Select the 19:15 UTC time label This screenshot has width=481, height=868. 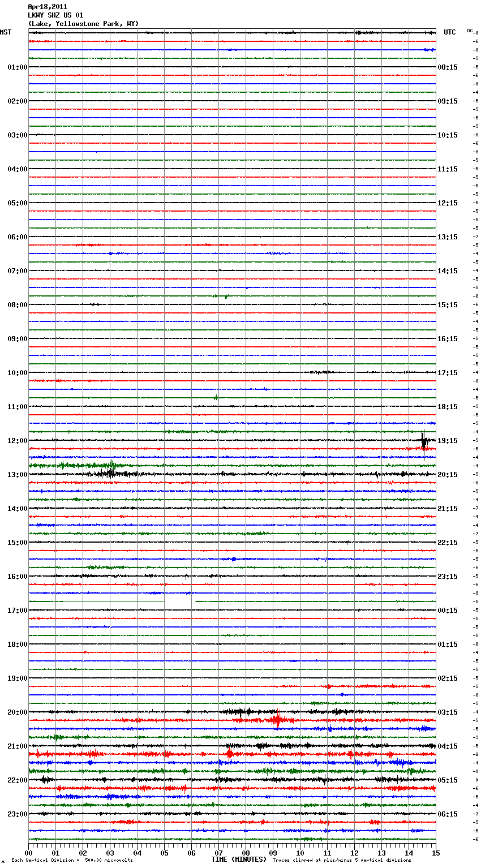[x=448, y=441]
